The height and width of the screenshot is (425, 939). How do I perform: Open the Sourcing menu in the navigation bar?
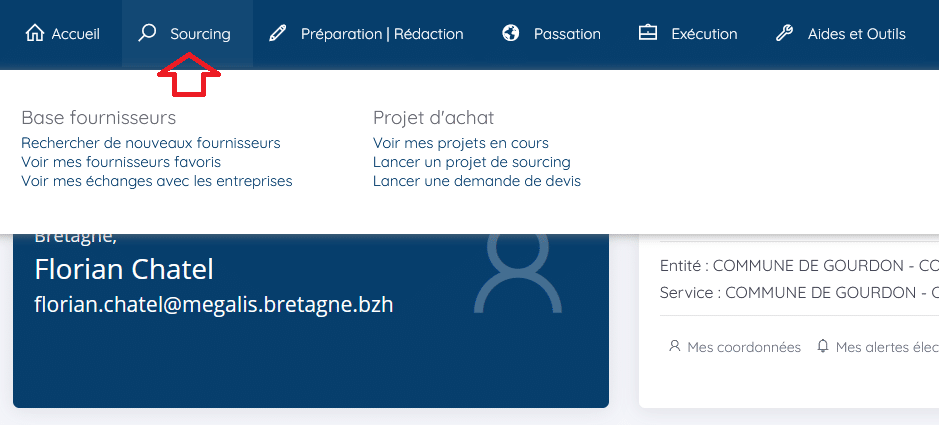pos(186,34)
